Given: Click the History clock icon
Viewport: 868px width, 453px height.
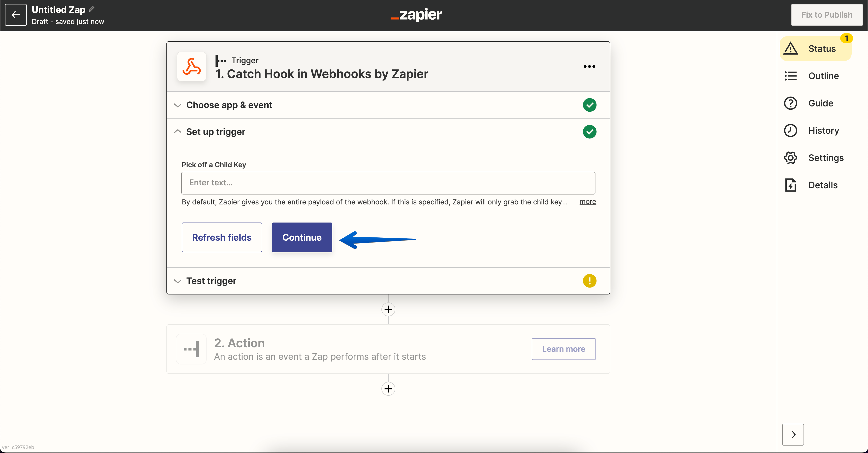Looking at the screenshot, I should (791, 130).
